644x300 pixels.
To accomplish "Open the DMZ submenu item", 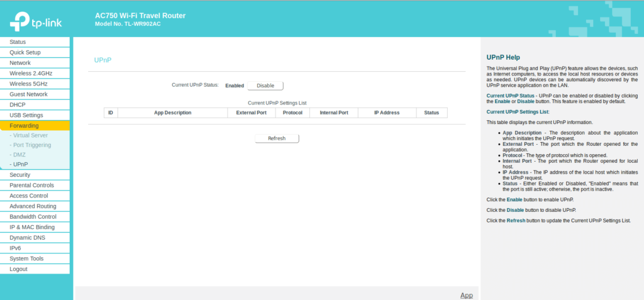I will 18,154.
